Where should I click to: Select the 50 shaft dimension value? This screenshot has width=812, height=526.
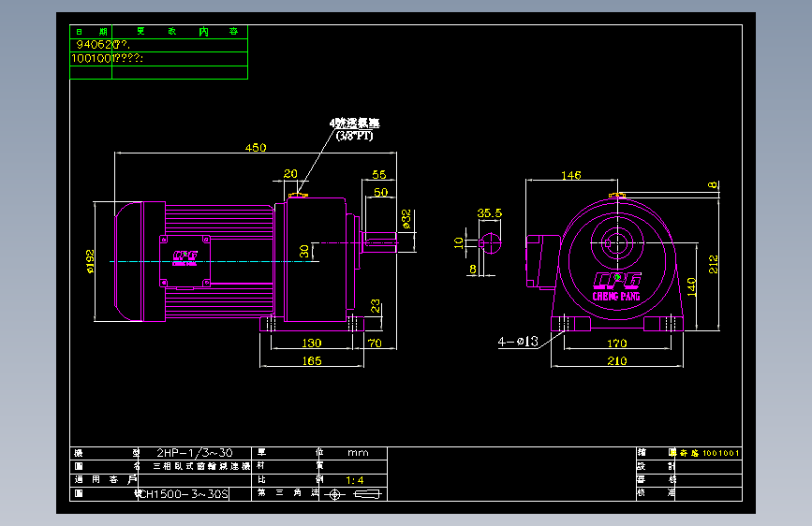pyautogui.click(x=380, y=192)
